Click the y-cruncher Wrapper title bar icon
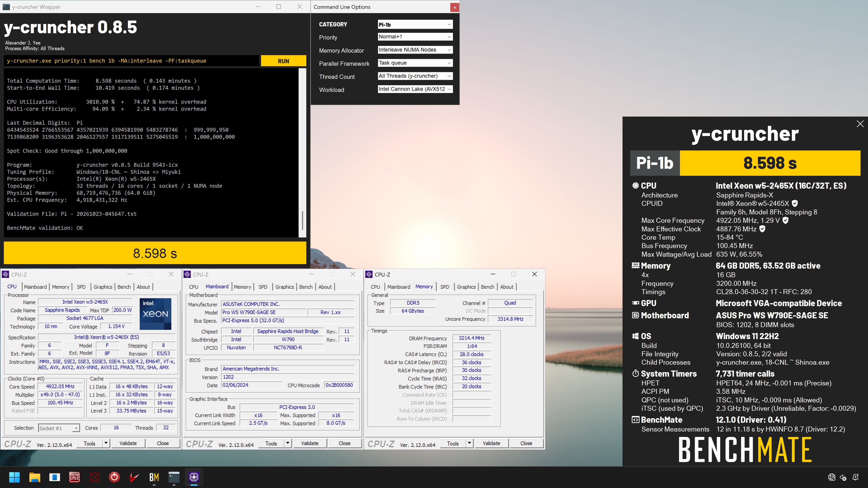Viewport: 868px width, 488px height. [6, 7]
